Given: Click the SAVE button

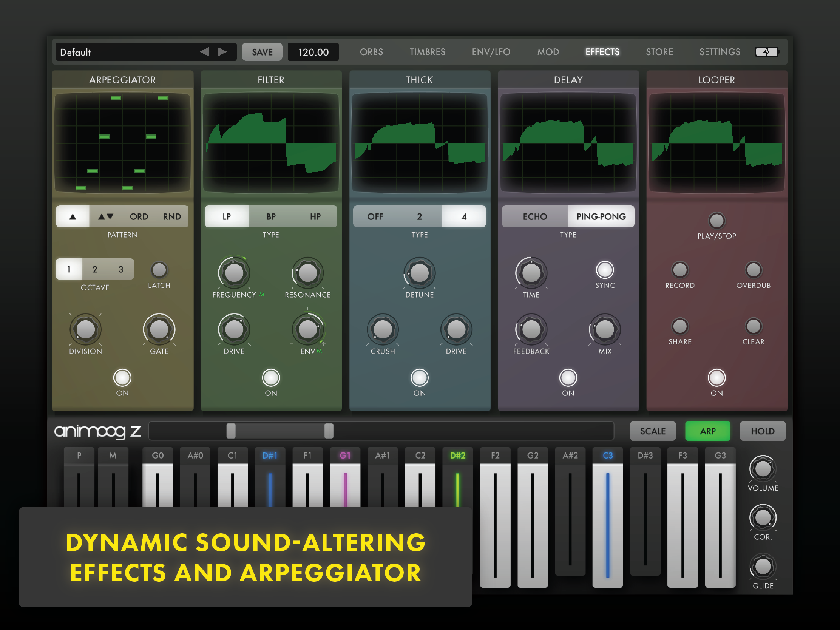Looking at the screenshot, I should point(262,52).
